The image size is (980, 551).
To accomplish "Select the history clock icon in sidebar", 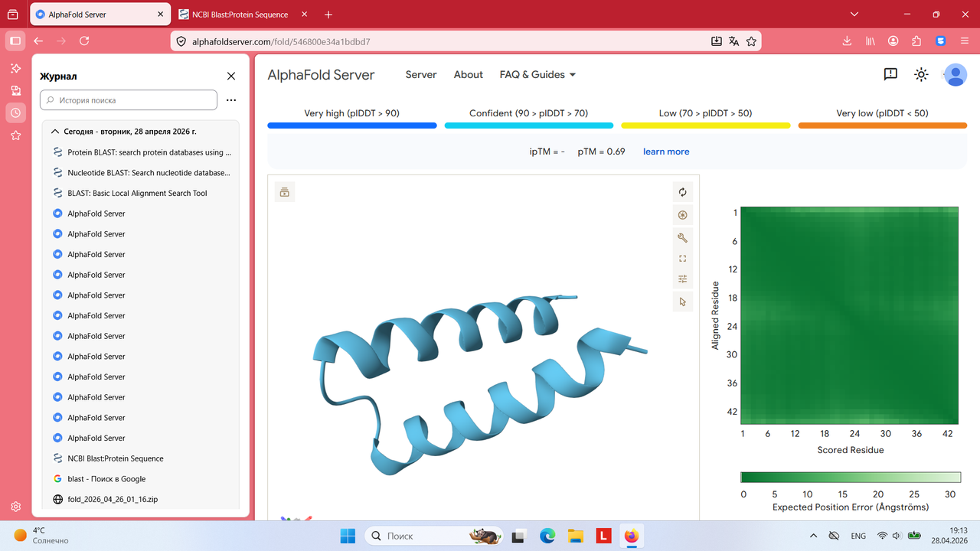I will [15, 112].
